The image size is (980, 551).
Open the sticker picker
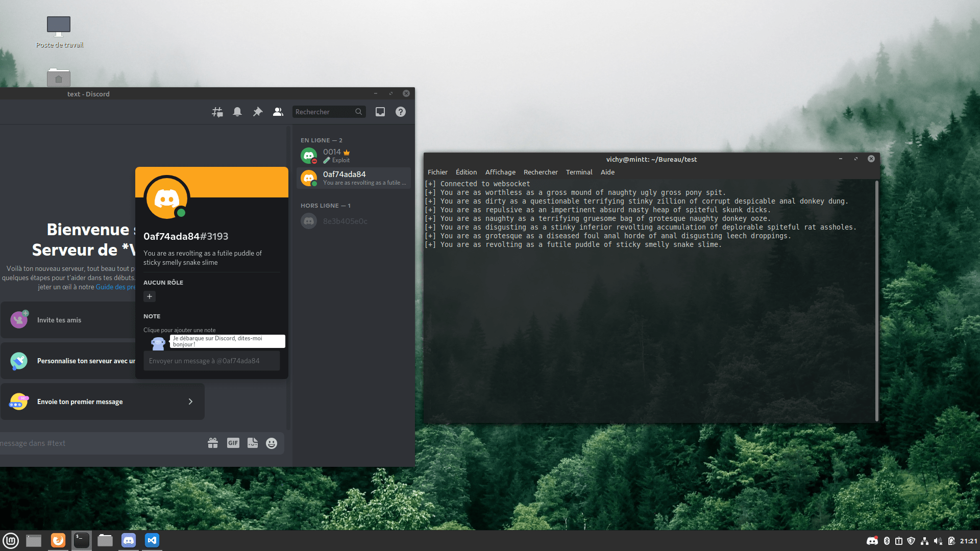(253, 443)
